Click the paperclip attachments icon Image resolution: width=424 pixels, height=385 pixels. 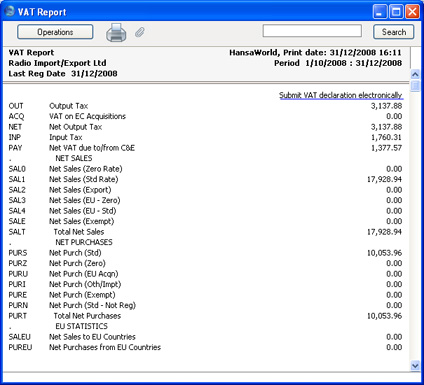[x=140, y=32]
